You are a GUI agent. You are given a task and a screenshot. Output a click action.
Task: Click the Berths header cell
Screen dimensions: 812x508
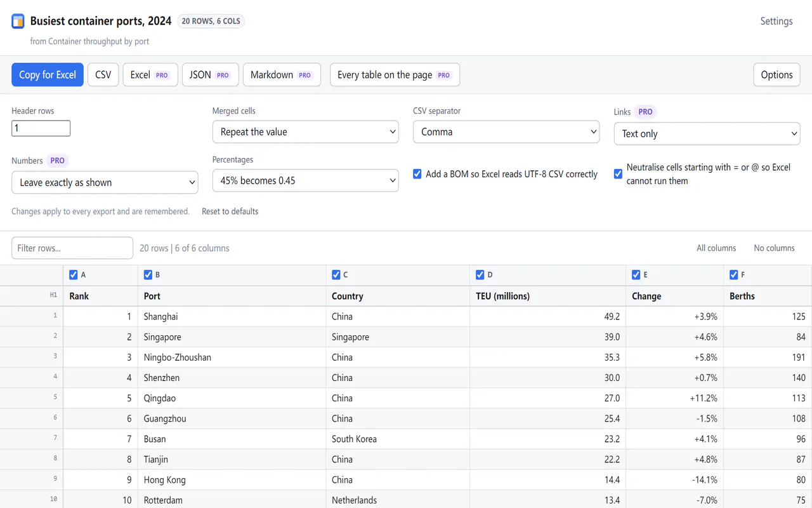pyautogui.click(x=768, y=296)
